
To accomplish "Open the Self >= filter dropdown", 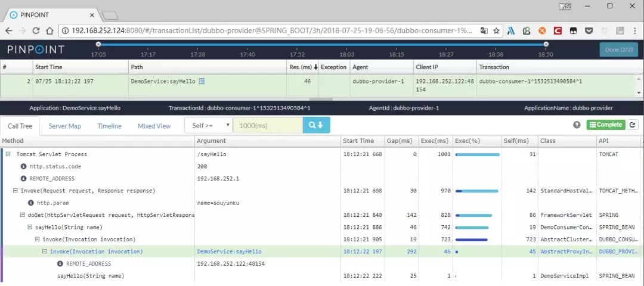I will tap(209, 126).
